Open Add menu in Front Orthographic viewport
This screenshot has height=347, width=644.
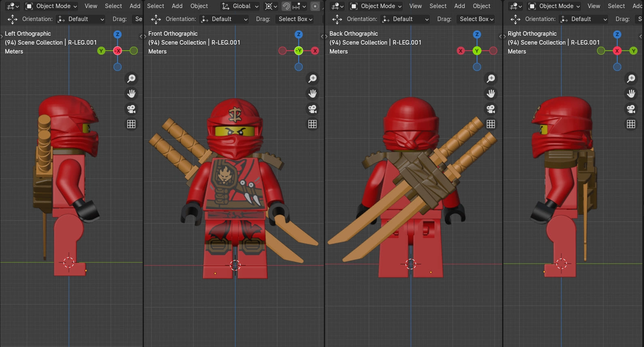point(177,6)
